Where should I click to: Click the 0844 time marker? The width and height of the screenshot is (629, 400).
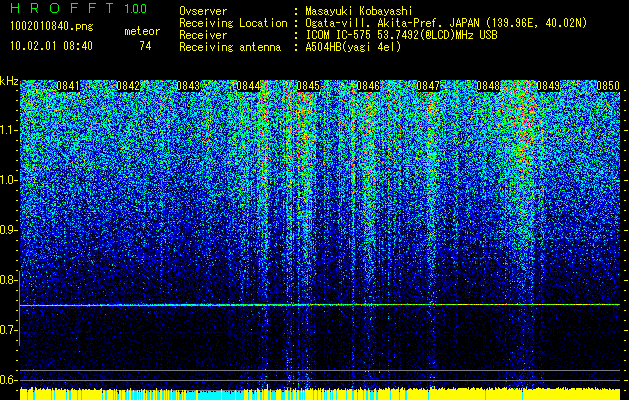point(248,86)
